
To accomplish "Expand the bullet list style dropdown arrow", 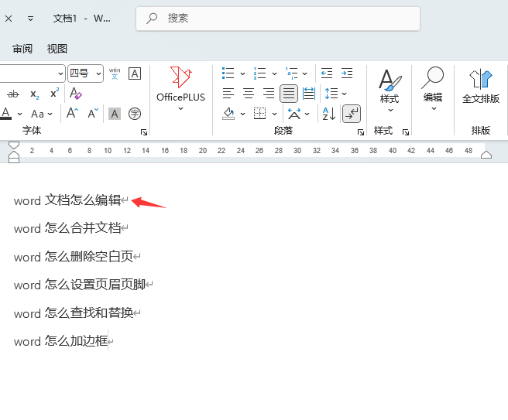I will pos(242,73).
